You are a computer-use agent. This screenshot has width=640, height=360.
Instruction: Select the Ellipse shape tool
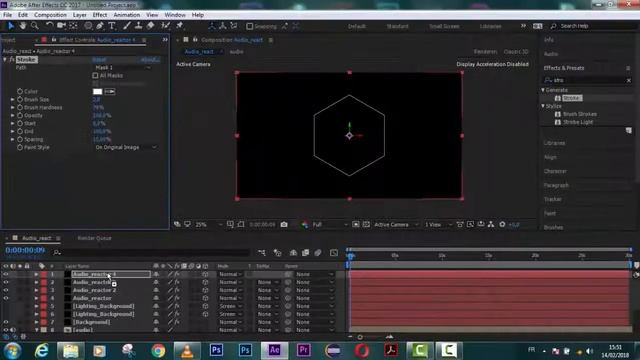pos(88,26)
